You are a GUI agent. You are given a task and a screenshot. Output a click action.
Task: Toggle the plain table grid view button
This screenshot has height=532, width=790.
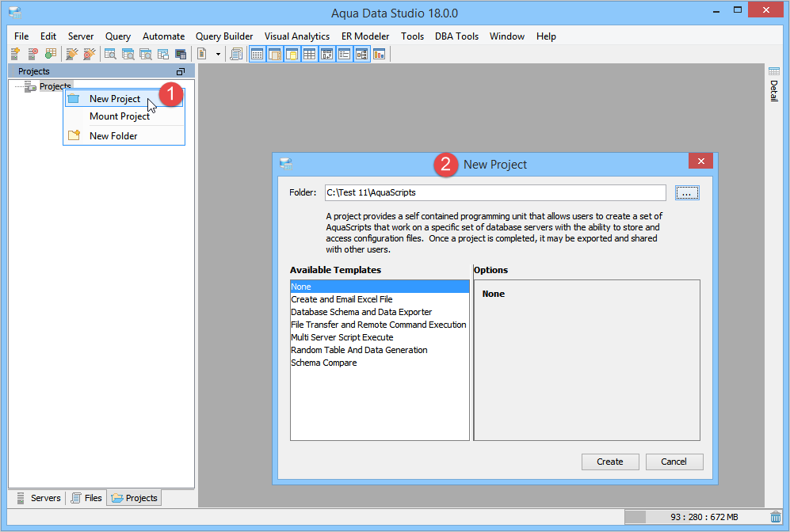coord(309,55)
